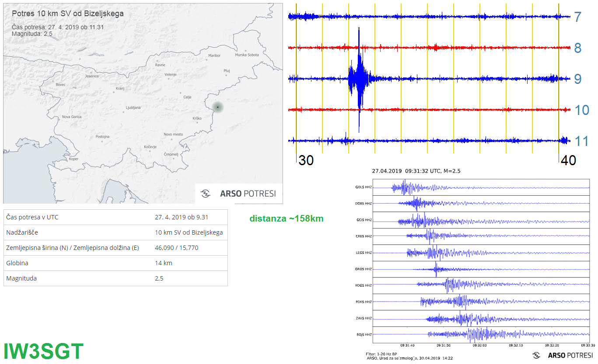Click the epicenter marker near Krško
The image size is (598, 364).
(217, 107)
